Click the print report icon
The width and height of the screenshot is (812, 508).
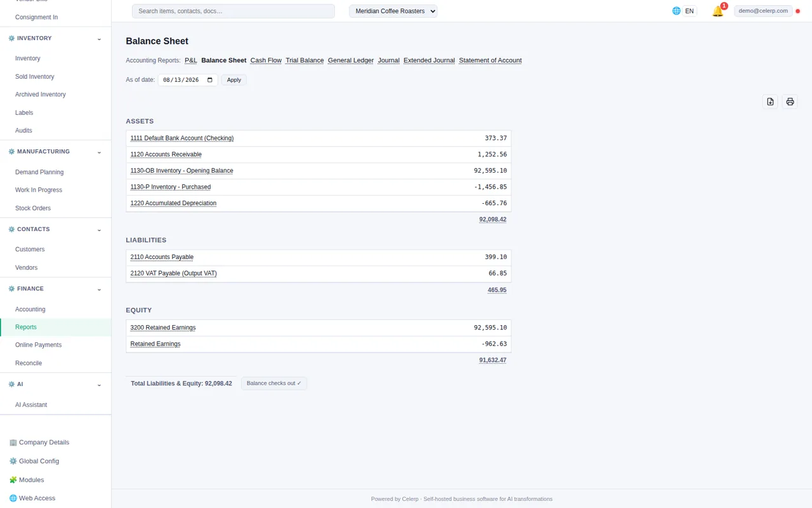click(790, 102)
